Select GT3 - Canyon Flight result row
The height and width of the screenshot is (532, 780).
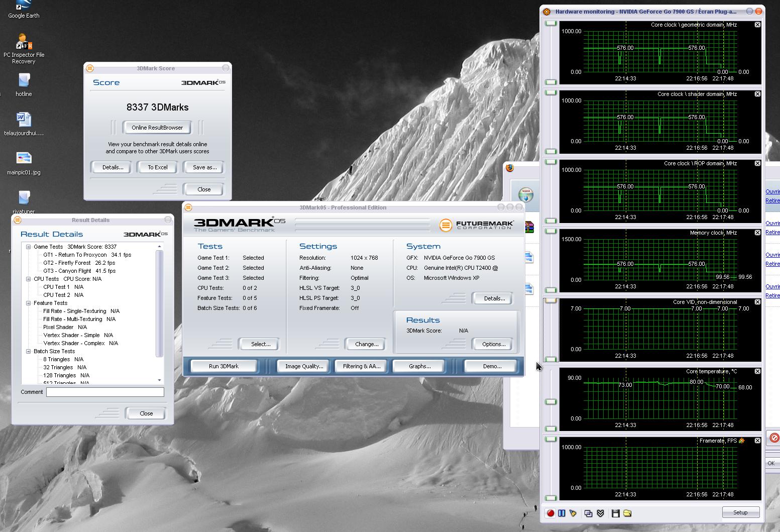tap(79, 271)
